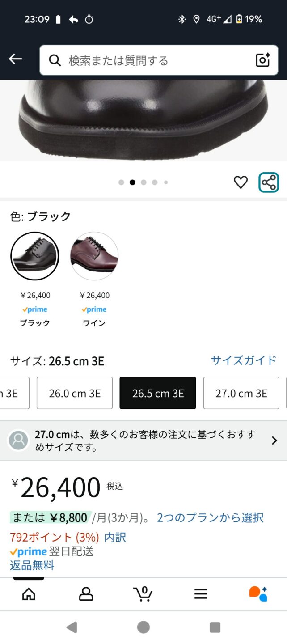
Task: Open the サイズガイド link
Action: [x=244, y=360]
